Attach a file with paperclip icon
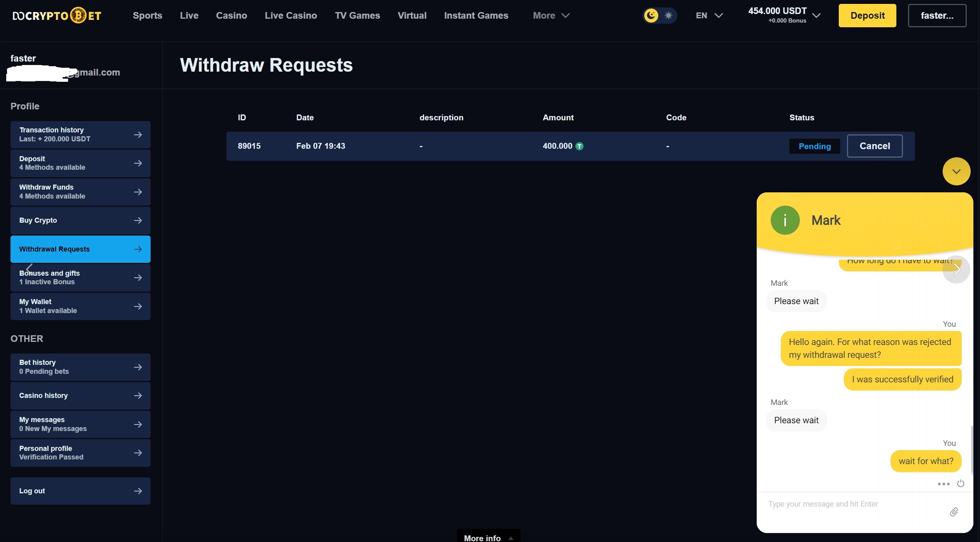 954,512
